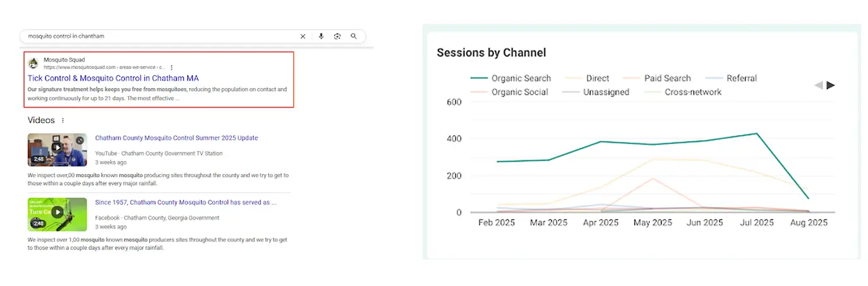Open the Videos section options menu

63,121
